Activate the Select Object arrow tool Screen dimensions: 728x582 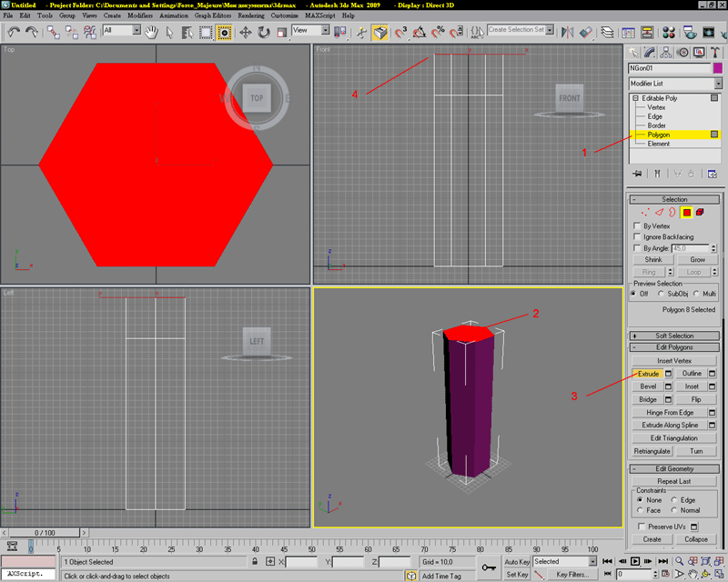coord(169,32)
